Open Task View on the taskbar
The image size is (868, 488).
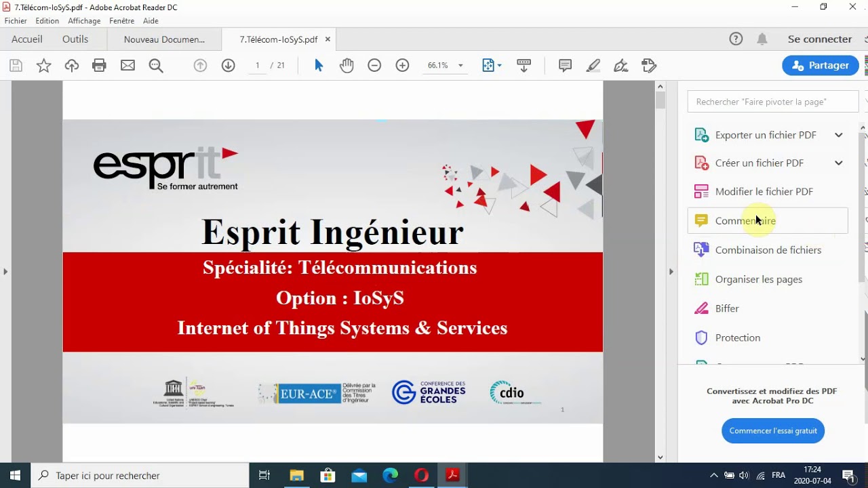(x=265, y=476)
